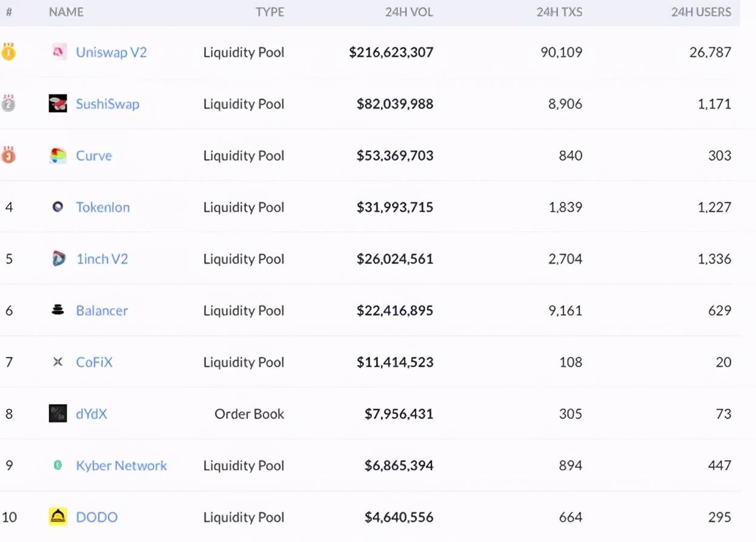Image resolution: width=756 pixels, height=542 pixels.
Task: Select the $22,416,895 volume value
Action: click(395, 310)
